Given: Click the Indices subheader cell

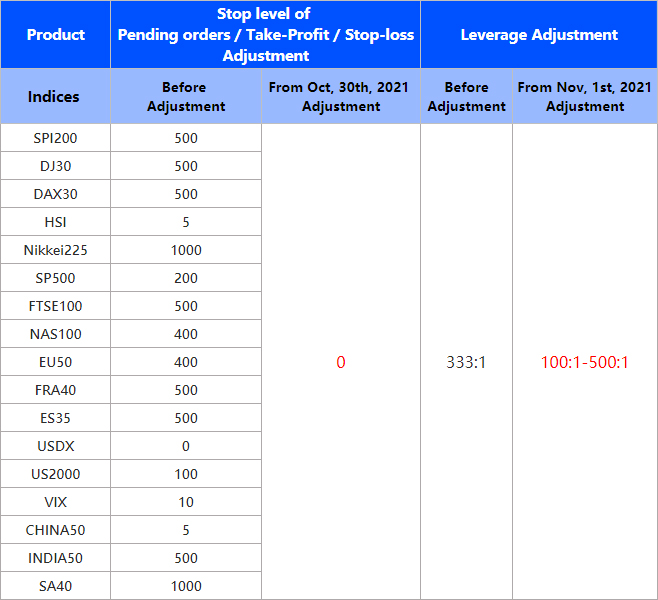Looking at the screenshot, I should tap(54, 97).
